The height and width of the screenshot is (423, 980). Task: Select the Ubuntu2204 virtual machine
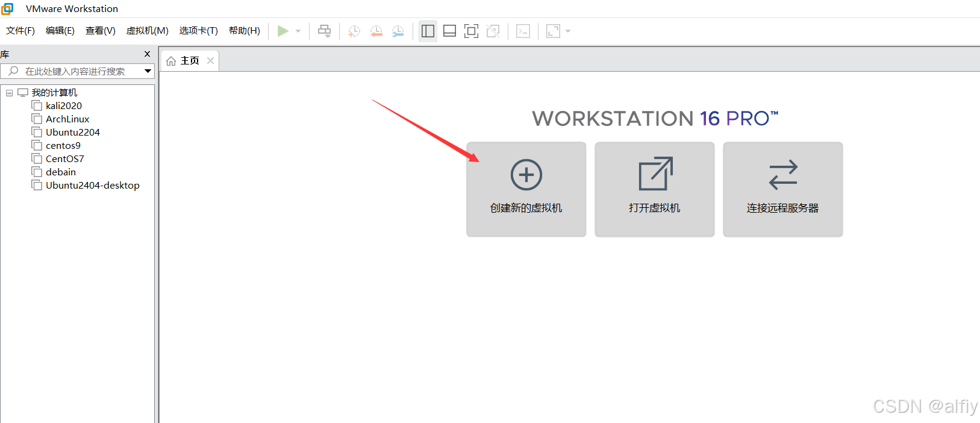click(73, 133)
